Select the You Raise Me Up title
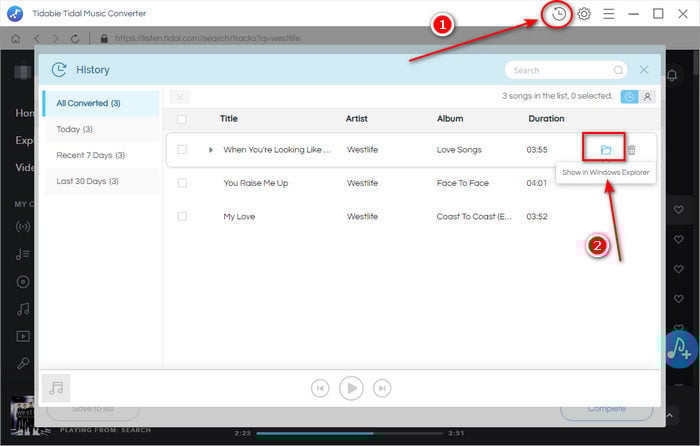 256,183
